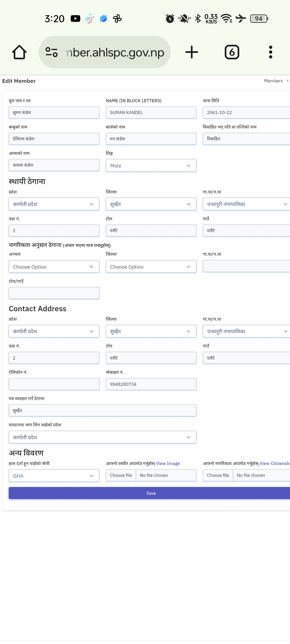
Task: Open the अञ्चल Choose Option dropdown
Action: [54, 267]
